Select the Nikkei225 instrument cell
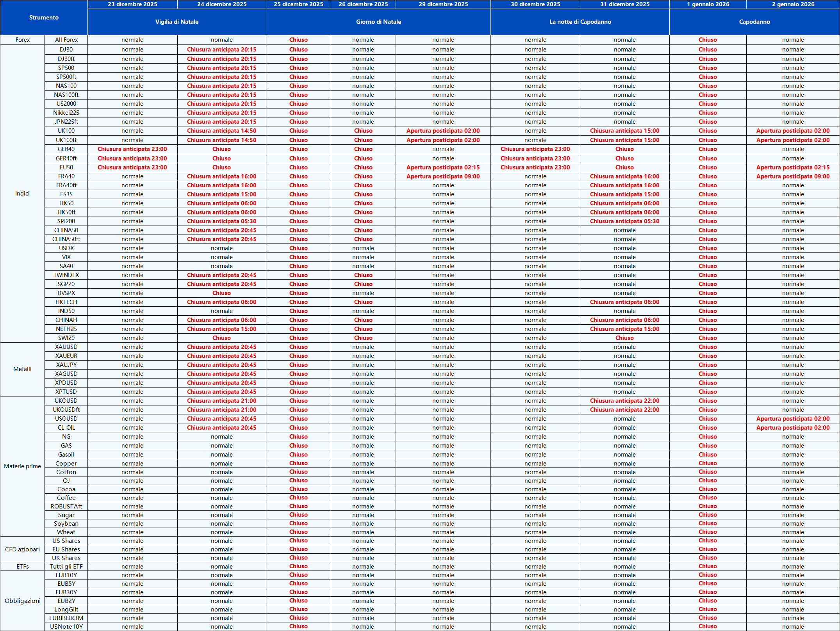This screenshot has width=840, height=631. [x=66, y=113]
